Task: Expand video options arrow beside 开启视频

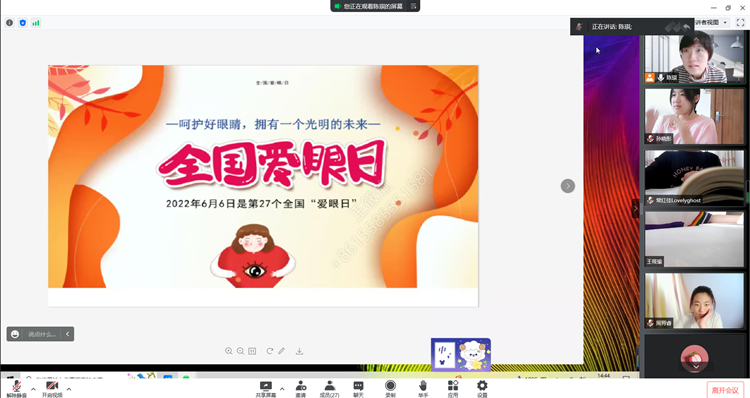Action: tap(69, 389)
